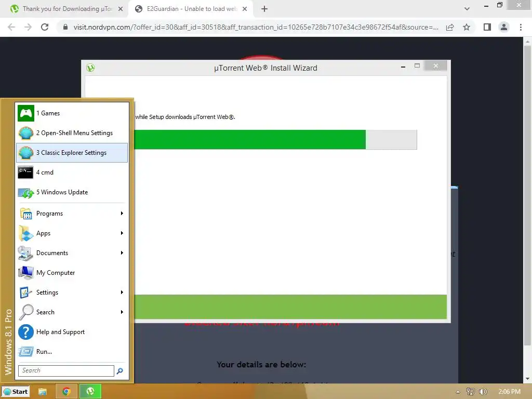Launch cmd from the Start menu
Screen dimensions: 532x399
[x=72, y=172]
